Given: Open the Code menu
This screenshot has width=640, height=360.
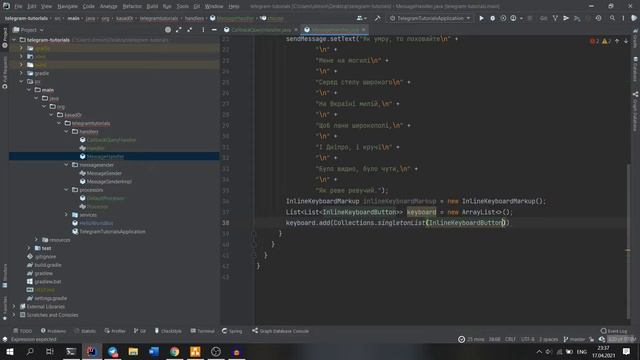Looking at the screenshot, I should (89, 7).
